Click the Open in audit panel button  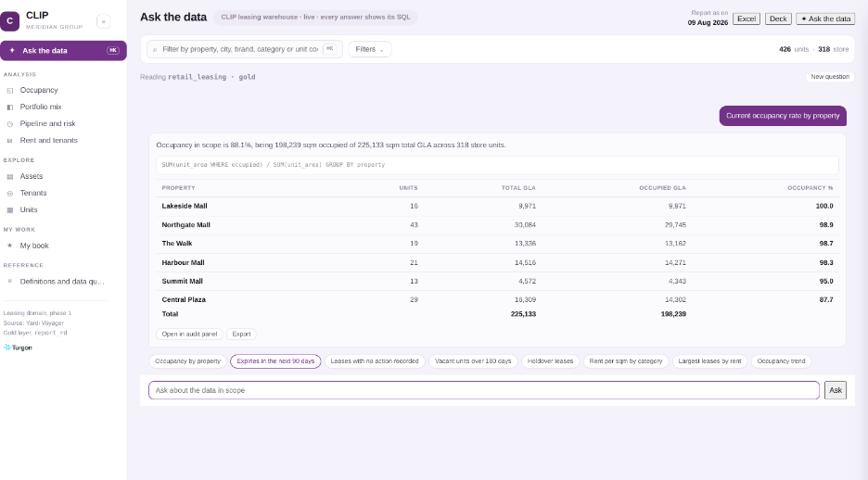(189, 334)
